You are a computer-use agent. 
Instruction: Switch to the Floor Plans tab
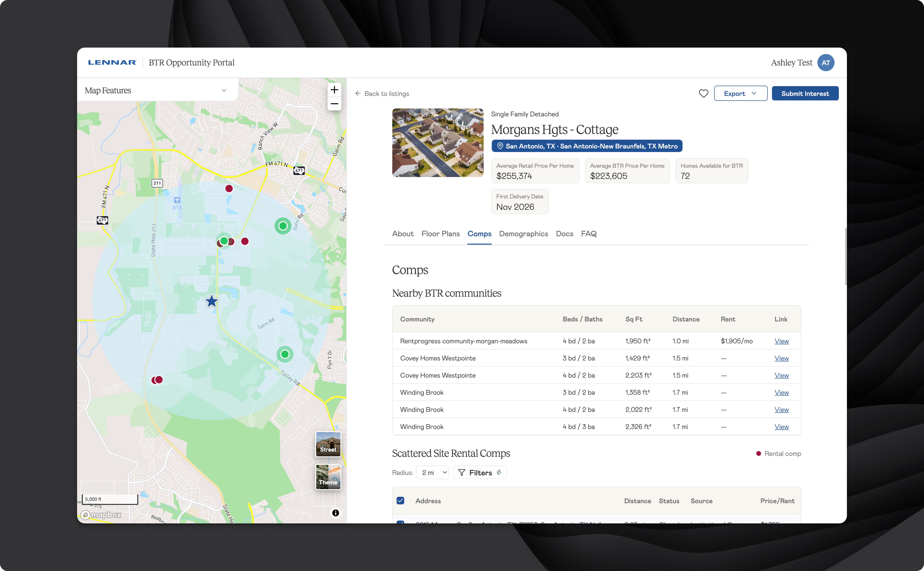(x=440, y=234)
